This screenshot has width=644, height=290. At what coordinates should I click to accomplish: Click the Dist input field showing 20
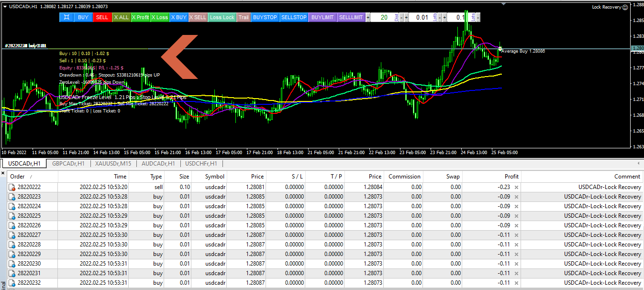383,17
